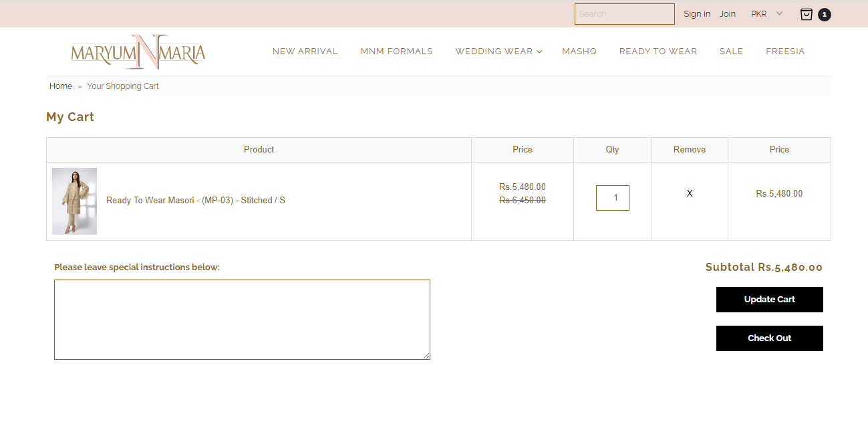
Task: Click the My Cart heading
Action: tap(70, 117)
